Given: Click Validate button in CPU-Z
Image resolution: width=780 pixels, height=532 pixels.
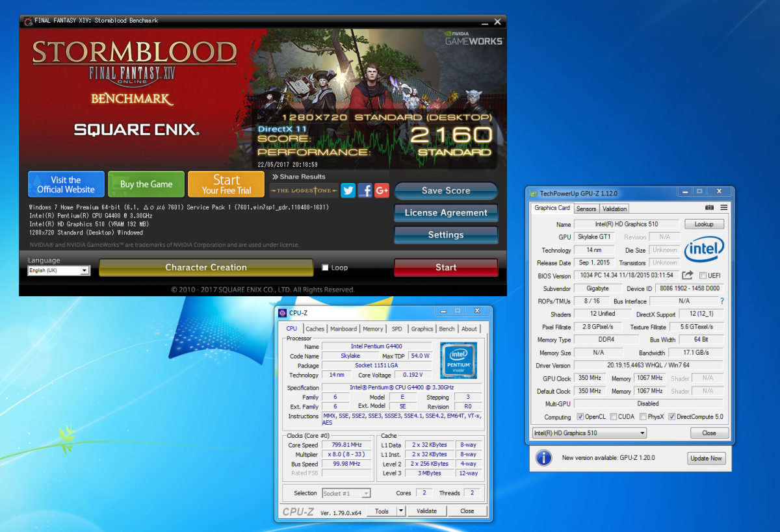Looking at the screenshot, I should [x=426, y=511].
